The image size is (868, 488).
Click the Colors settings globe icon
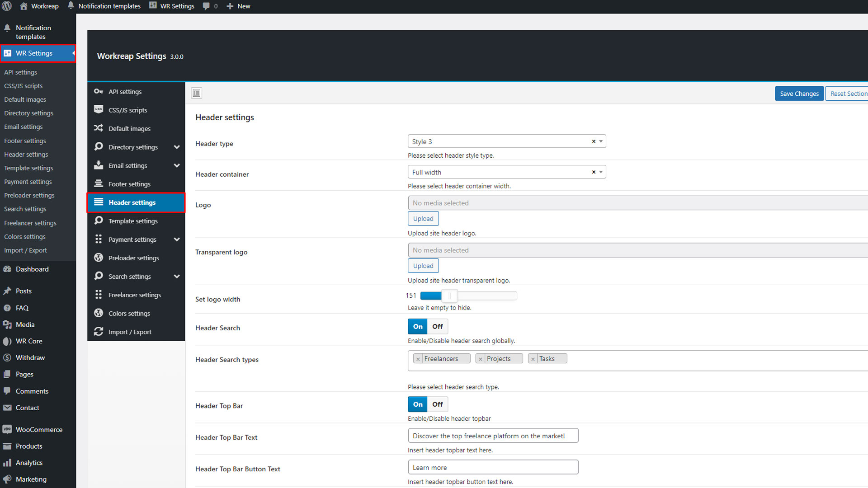[x=98, y=313]
